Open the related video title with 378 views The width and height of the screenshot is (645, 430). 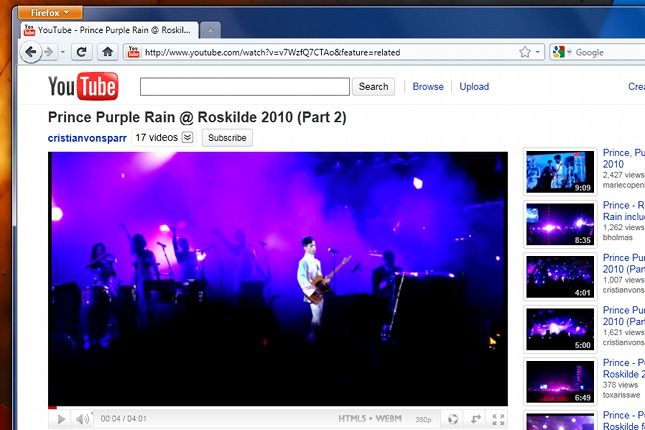[x=624, y=368]
